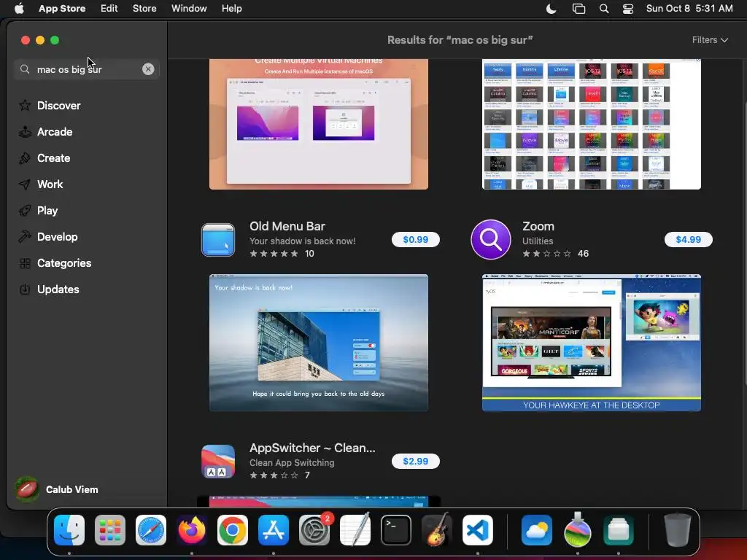Open Launchpad from the Dock
The height and width of the screenshot is (560, 747).
coord(110,530)
